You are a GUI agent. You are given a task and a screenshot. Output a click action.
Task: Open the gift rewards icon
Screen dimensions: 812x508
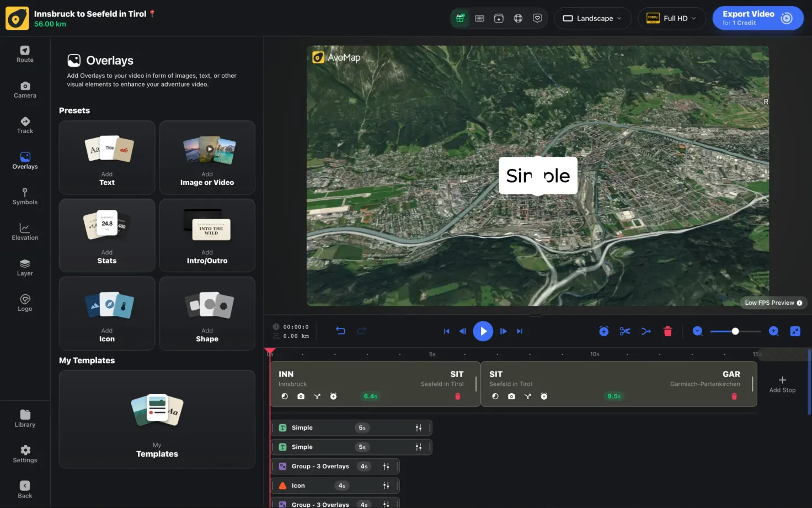[460, 18]
